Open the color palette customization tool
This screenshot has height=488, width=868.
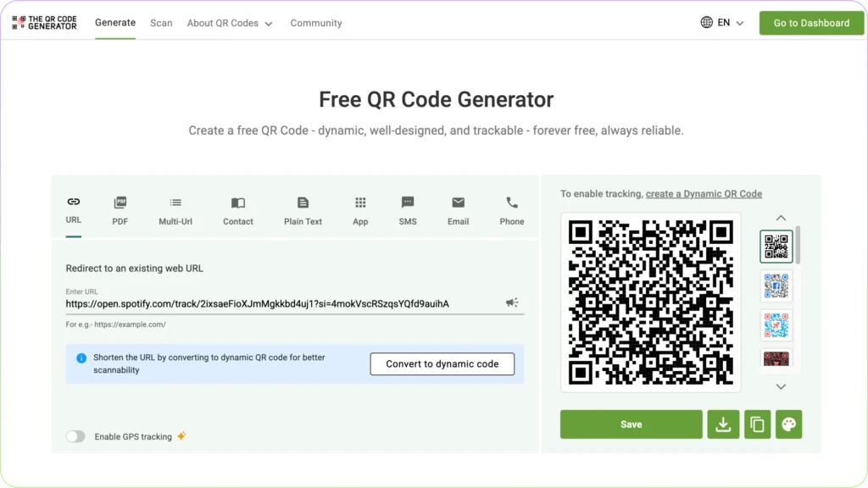(x=788, y=424)
